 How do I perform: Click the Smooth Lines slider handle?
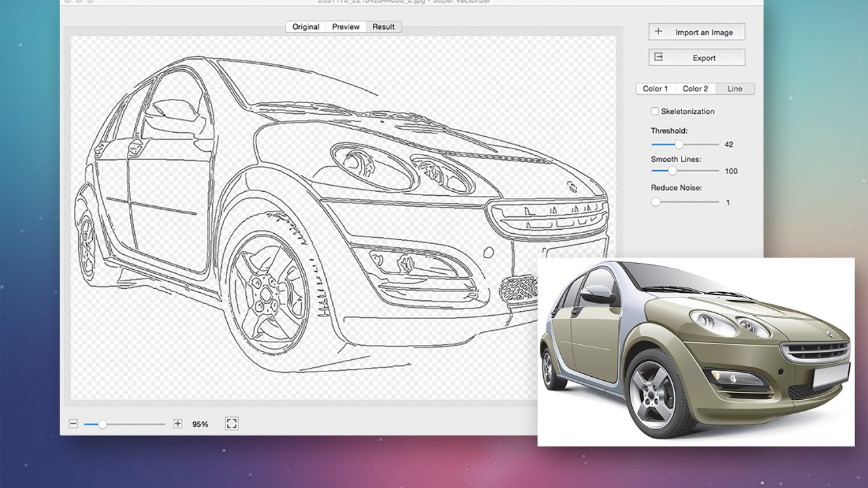coord(672,171)
